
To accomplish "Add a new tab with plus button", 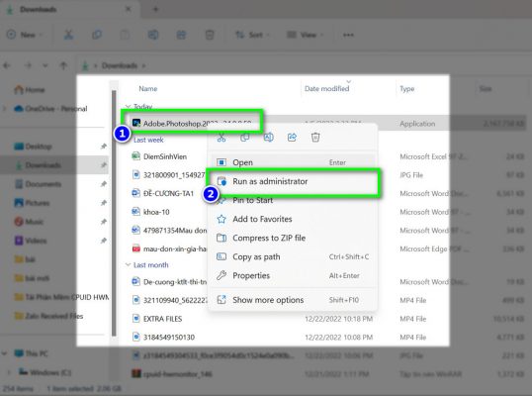I will click(155, 9).
